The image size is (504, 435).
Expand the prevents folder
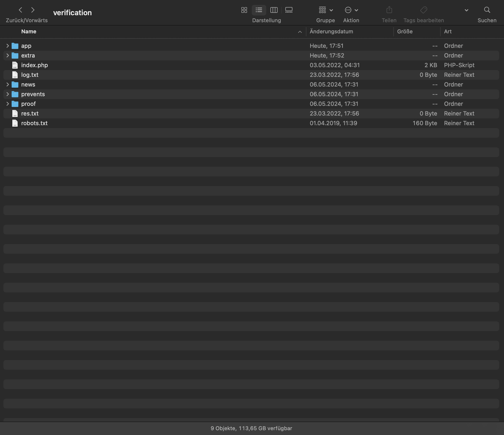point(7,94)
